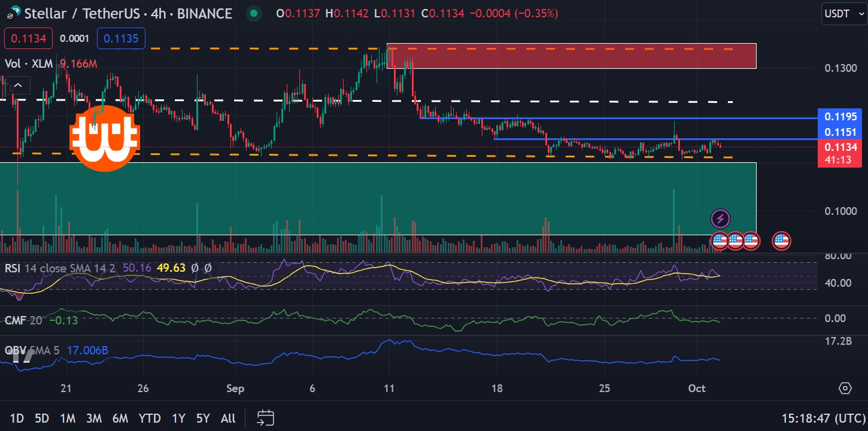Image resolution: width=868 pixels, height=431 pixels.
Task: Click the RSI value 50.16
Action: (137, 268)
